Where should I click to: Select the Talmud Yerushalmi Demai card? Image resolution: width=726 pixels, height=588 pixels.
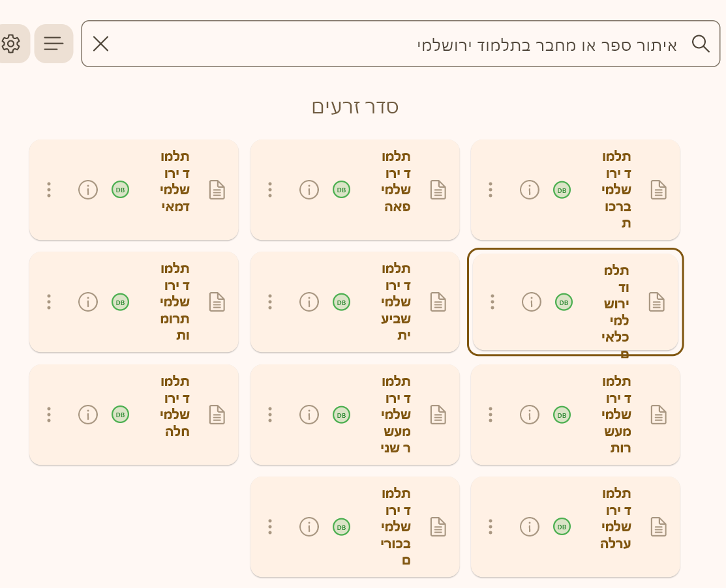[134, 190]
